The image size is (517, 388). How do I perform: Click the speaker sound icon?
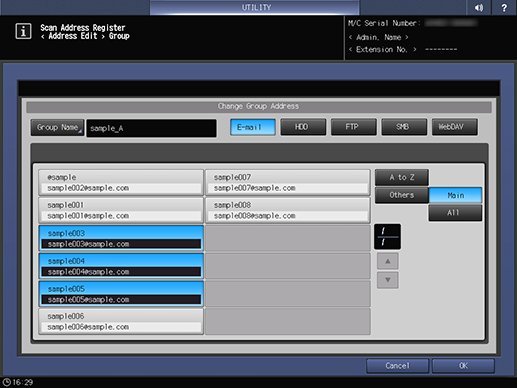click(x=479, y=7)
